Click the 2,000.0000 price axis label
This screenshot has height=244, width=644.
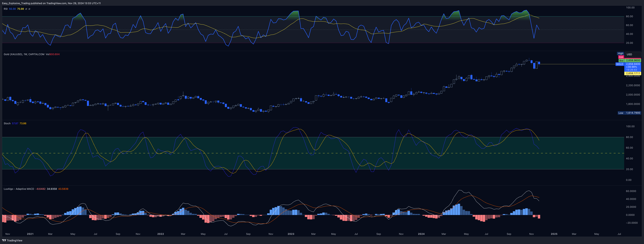[x=633, y=95]
